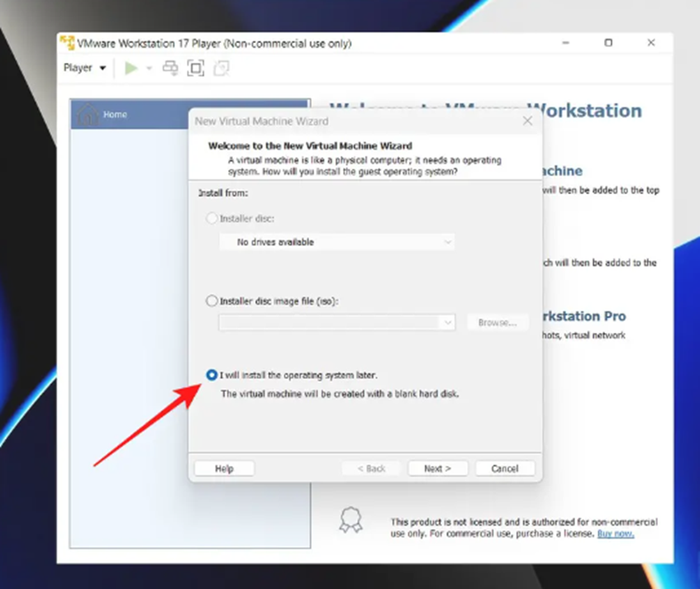Choose I will install the operating system later
This screenshot has height=589, width=700.
pyautogui.click(x=212, y=375)
